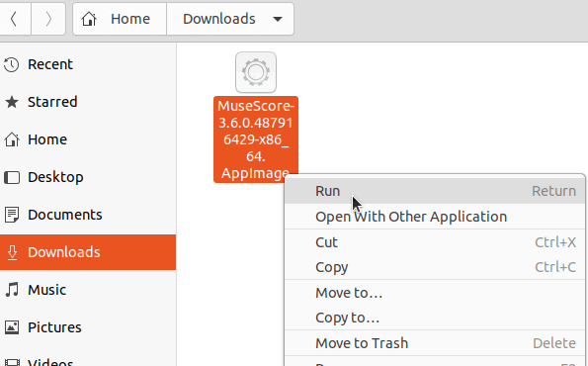Click the Recent clock icon in sidebar
This screenshot has height=366, width=588.
click(x=12, y=64)
